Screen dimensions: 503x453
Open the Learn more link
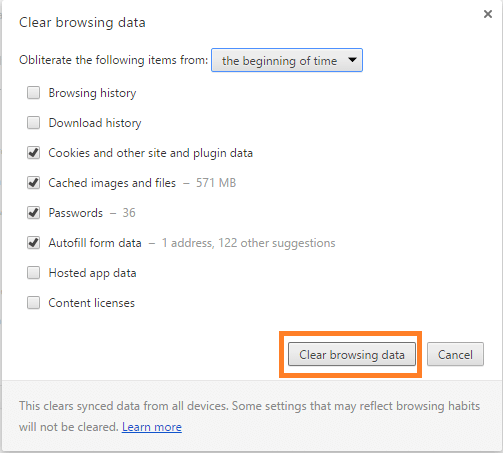coord(152,427)
